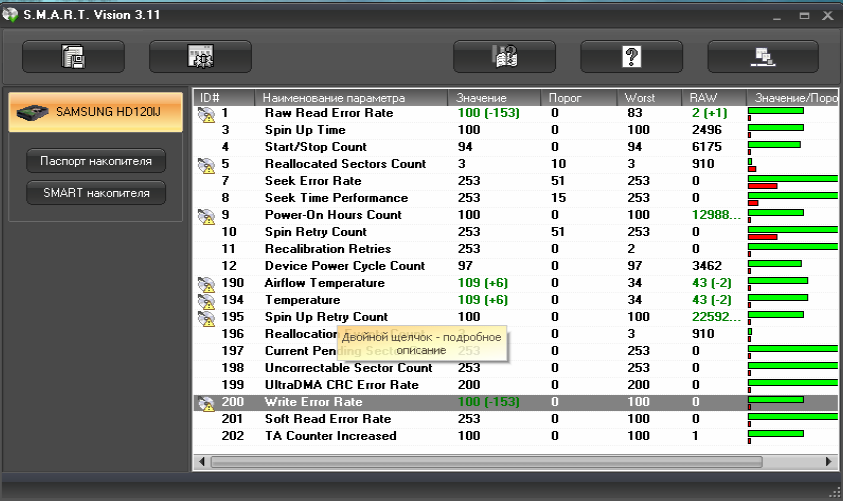Select the UltraDMA CRC Error Rate row
Viewport: 843px width, 501px height.
pos(340,385)
